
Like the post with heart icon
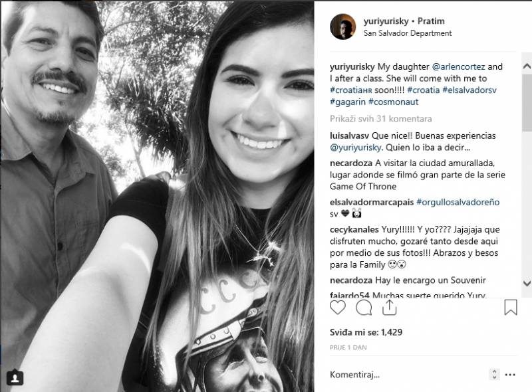[338, 308]
